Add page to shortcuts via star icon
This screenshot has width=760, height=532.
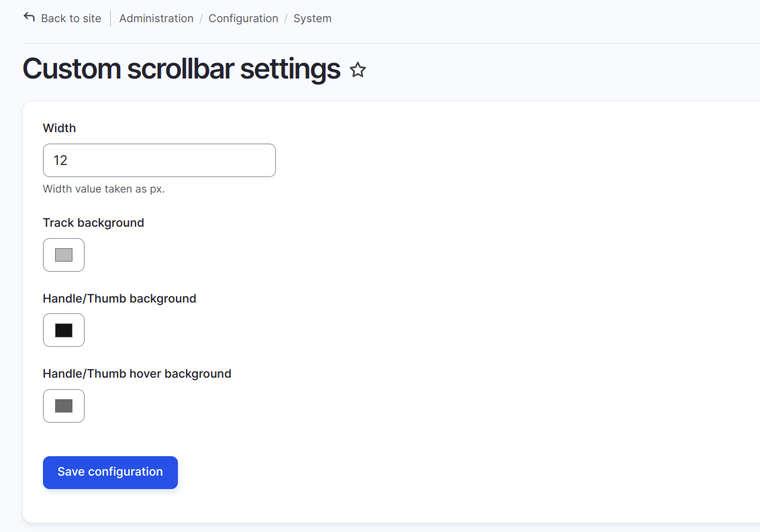tap(358, 70)
